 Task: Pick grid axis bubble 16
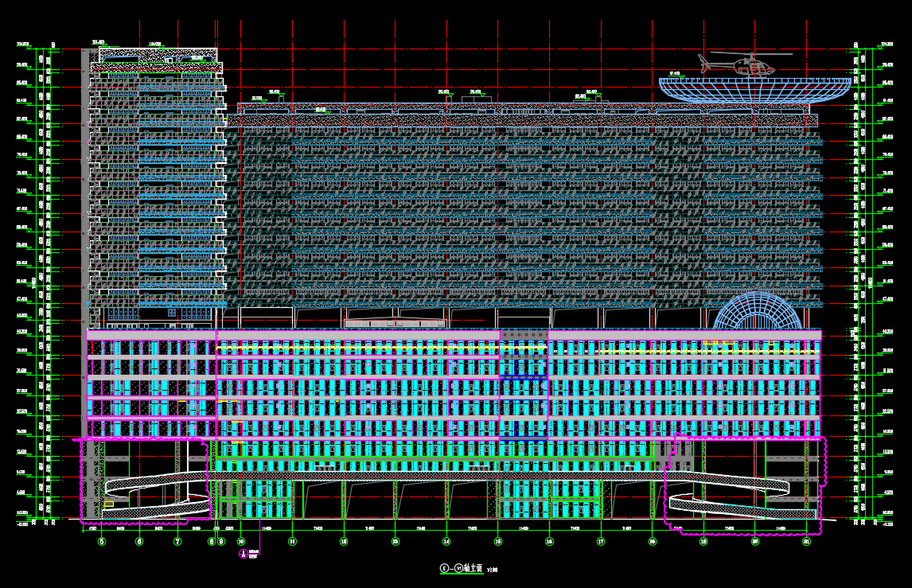click(x=549, y=542)
